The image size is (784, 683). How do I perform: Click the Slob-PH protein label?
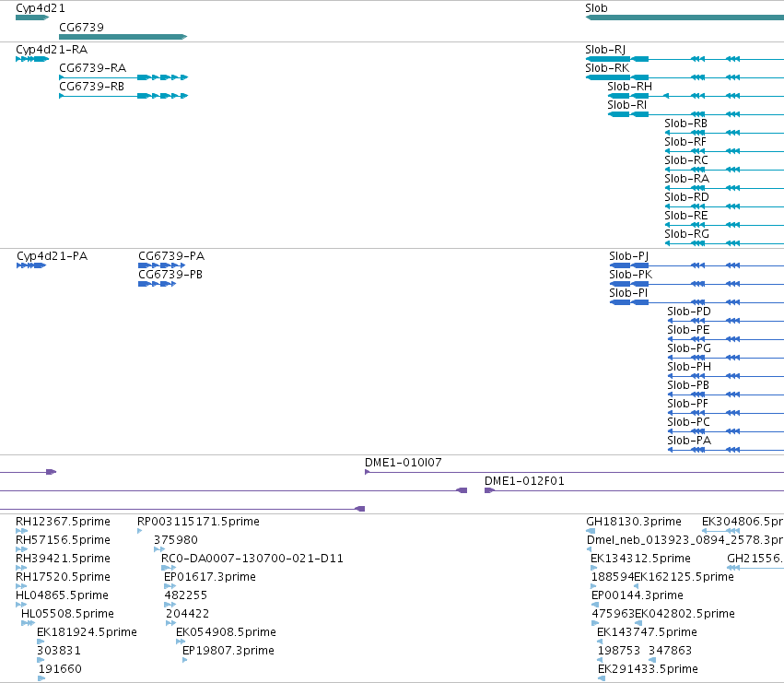688,367
